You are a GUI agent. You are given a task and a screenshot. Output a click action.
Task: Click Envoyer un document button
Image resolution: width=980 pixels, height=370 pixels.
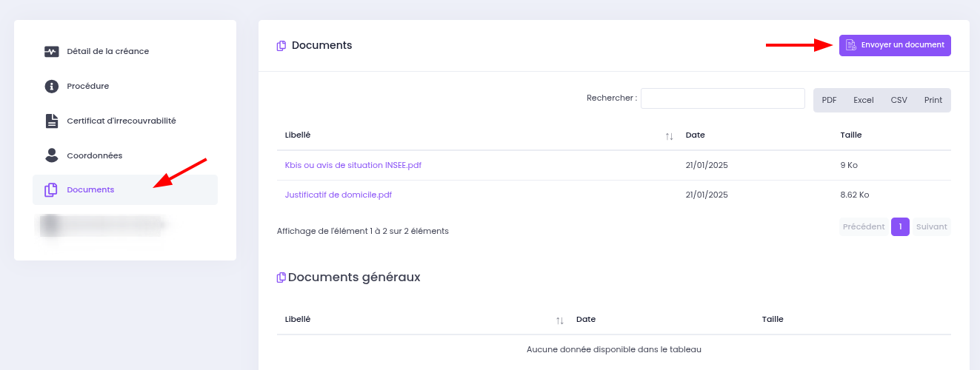pyautogui.click(x=895, y=45)
